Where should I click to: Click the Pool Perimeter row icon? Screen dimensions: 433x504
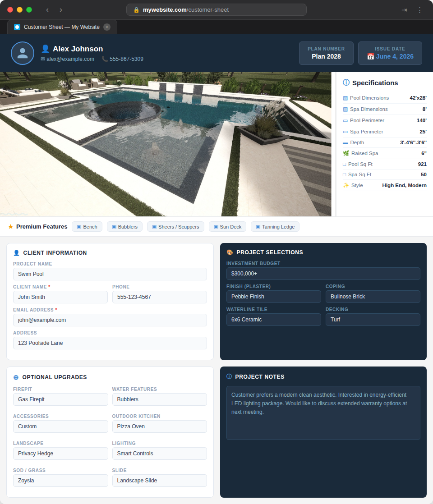coord(345,120)
